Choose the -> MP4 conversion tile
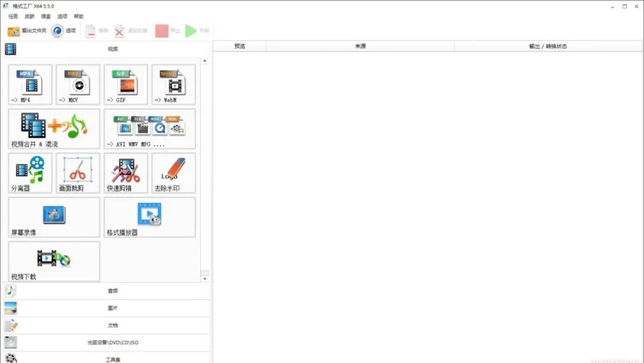644x363 pixels. click(30, 84)
